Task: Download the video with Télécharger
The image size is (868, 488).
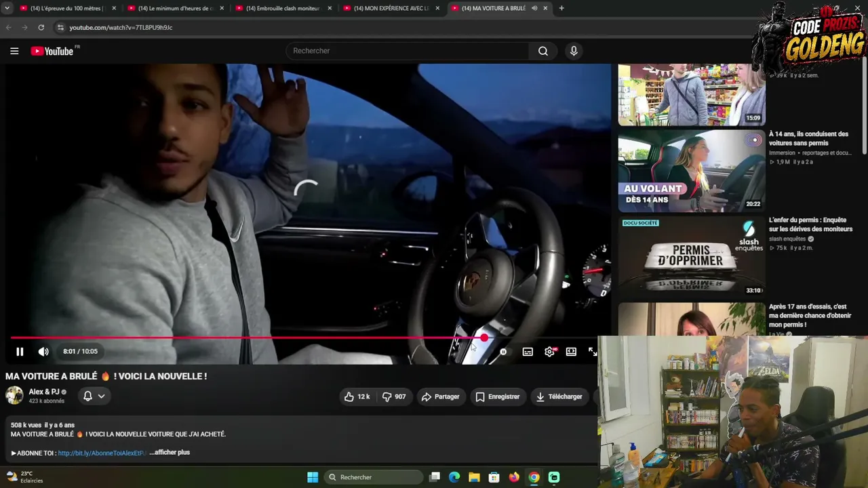Action: 559,396
